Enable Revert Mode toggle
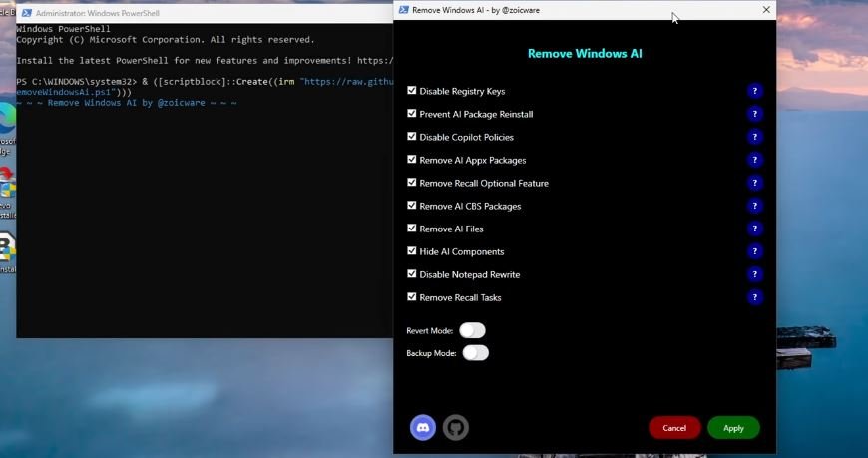The image size is (868, 458). coord(472,330)
